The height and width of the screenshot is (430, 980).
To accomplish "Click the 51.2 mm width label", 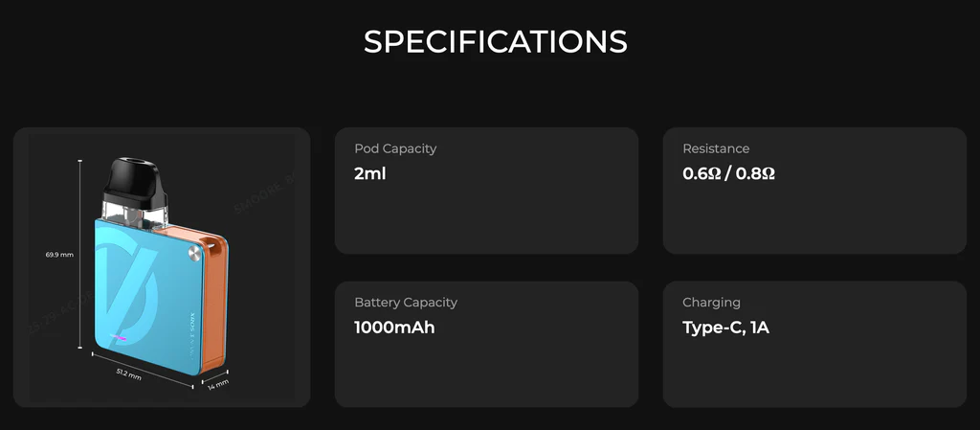I will coord(129,375).
